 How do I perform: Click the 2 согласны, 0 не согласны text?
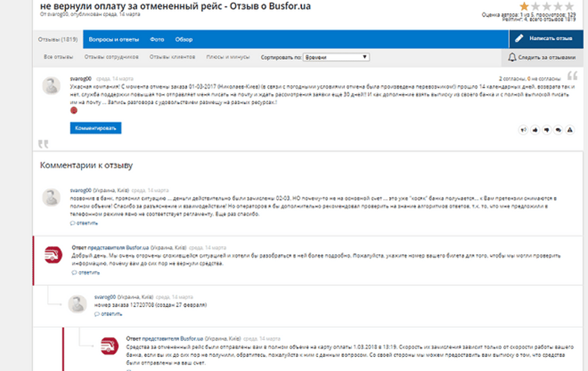(529, 79)
